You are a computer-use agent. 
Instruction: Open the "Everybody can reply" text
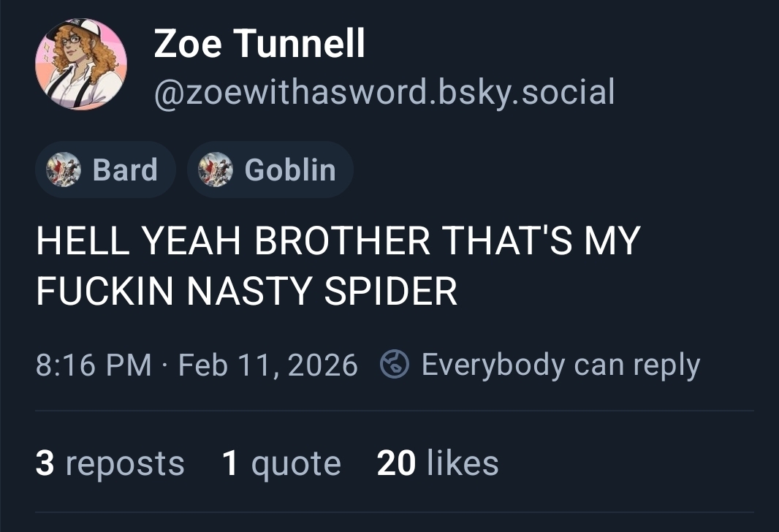point(560,364)
